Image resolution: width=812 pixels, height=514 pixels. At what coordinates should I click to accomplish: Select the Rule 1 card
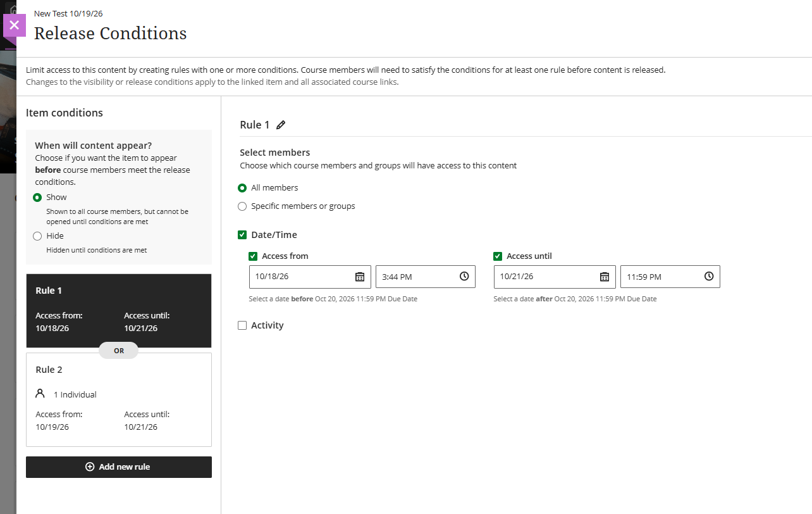(119, 311)
